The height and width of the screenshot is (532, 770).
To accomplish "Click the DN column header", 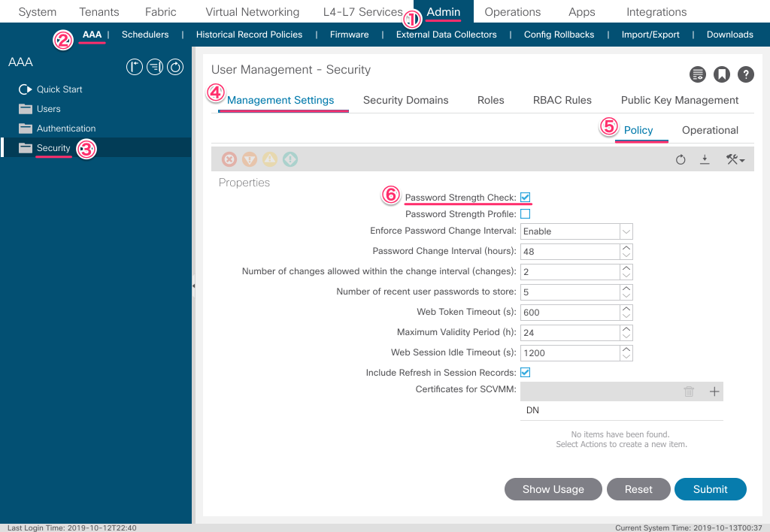I will point(532,410).
